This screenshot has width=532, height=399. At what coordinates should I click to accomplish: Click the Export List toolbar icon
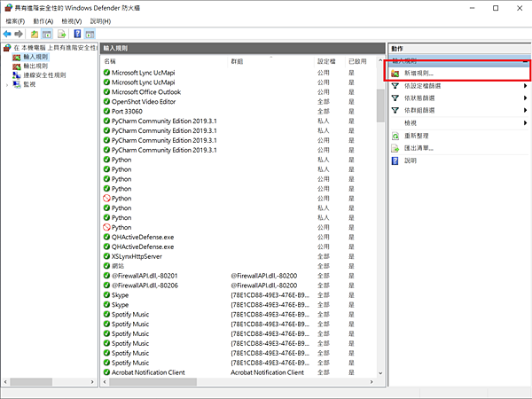[62, 34]
